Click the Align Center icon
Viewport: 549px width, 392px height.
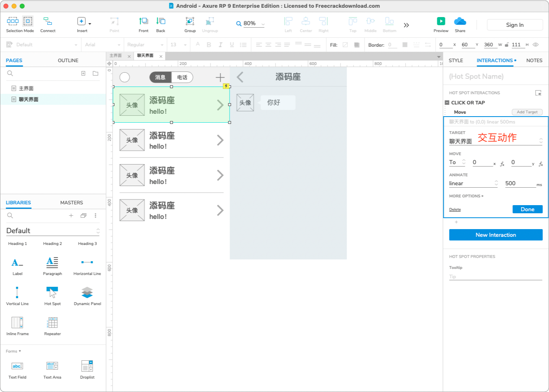click(x=306, y=21)
